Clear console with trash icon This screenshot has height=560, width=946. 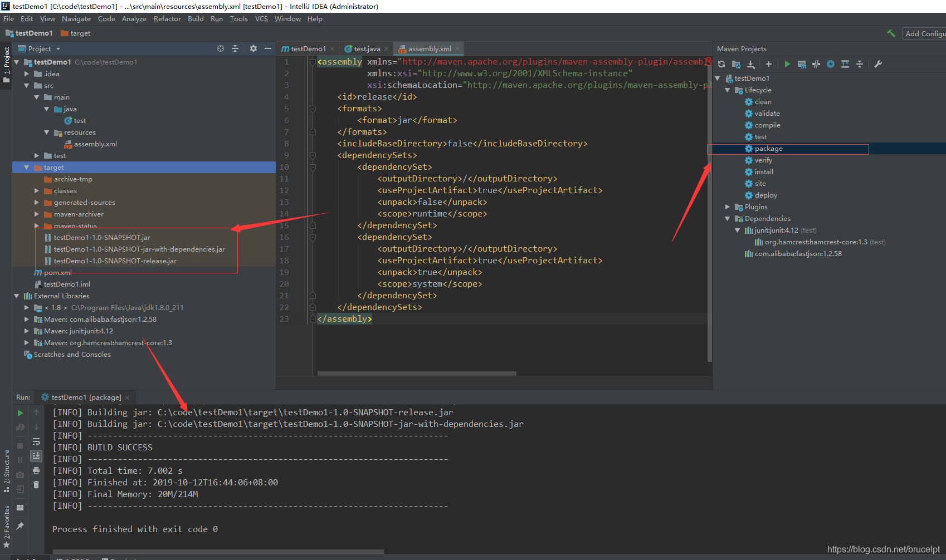coord(36,485)
